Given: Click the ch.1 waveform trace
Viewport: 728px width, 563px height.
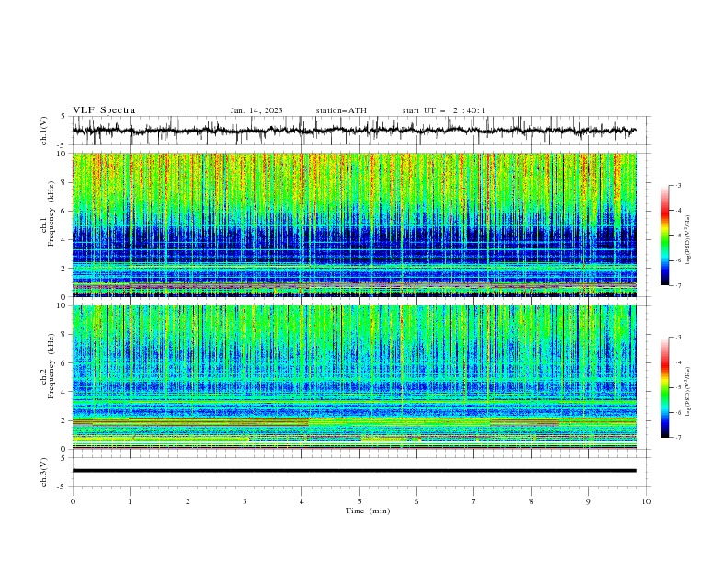Looking at the screenshot, I should [x=354, y=131].
